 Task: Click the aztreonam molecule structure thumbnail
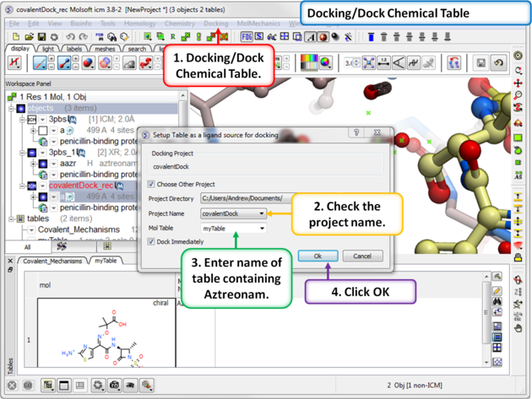point(106,333)
